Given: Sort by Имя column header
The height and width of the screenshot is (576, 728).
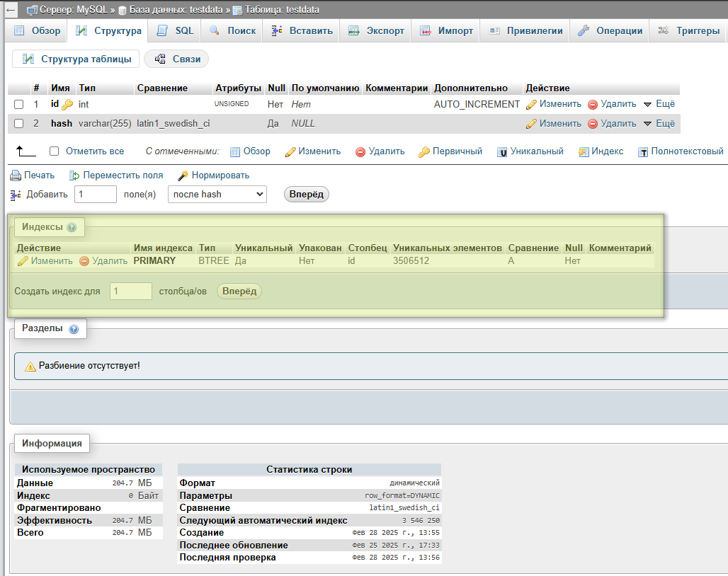Looking at the screenshot, I should [60, 88].
